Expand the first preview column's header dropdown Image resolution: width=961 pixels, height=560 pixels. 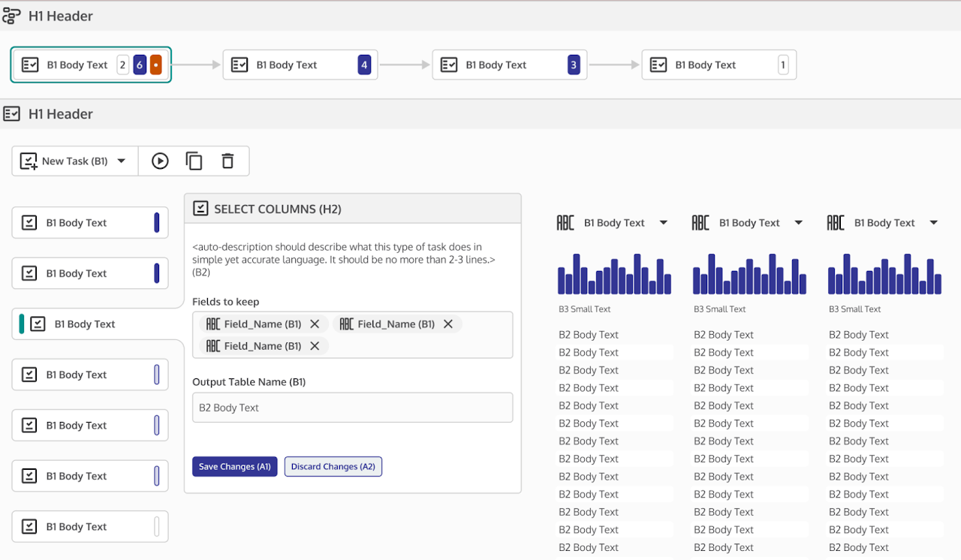pos(664,222)
